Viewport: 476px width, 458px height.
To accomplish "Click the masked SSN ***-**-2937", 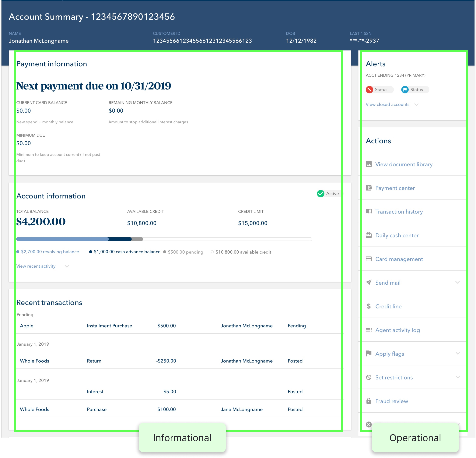I will (x=364, y=41).
